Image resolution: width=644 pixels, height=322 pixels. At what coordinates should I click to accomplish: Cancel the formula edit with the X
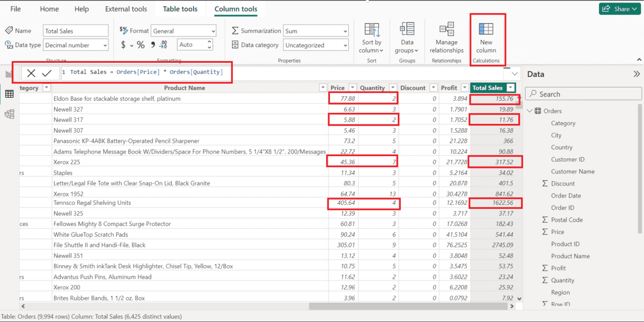[x=31, y=72]
